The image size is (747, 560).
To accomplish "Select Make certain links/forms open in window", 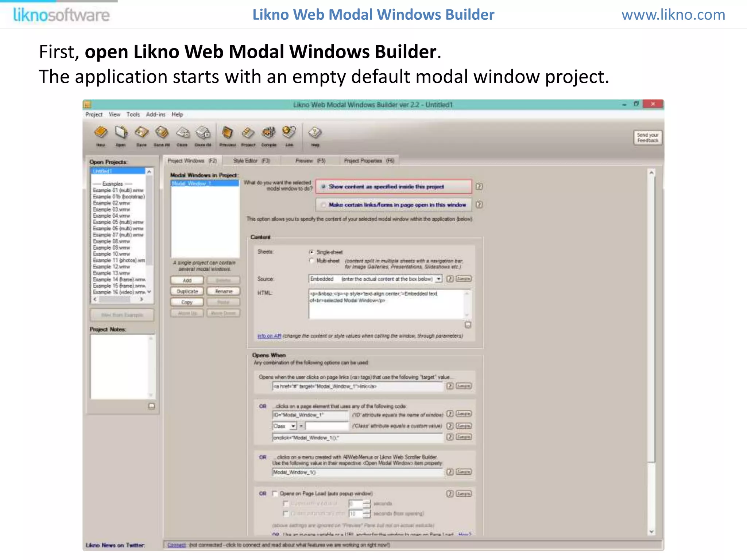I will (394, 205).
